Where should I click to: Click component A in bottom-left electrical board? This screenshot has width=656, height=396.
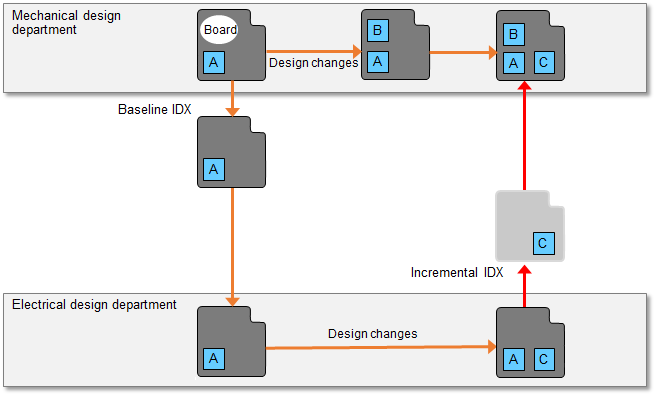click(214, 358)
